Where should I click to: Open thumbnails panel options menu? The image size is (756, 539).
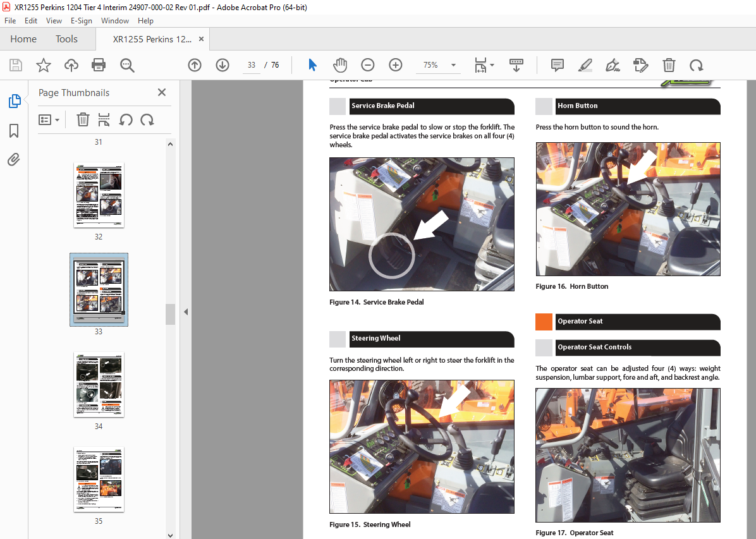[49, 119]
